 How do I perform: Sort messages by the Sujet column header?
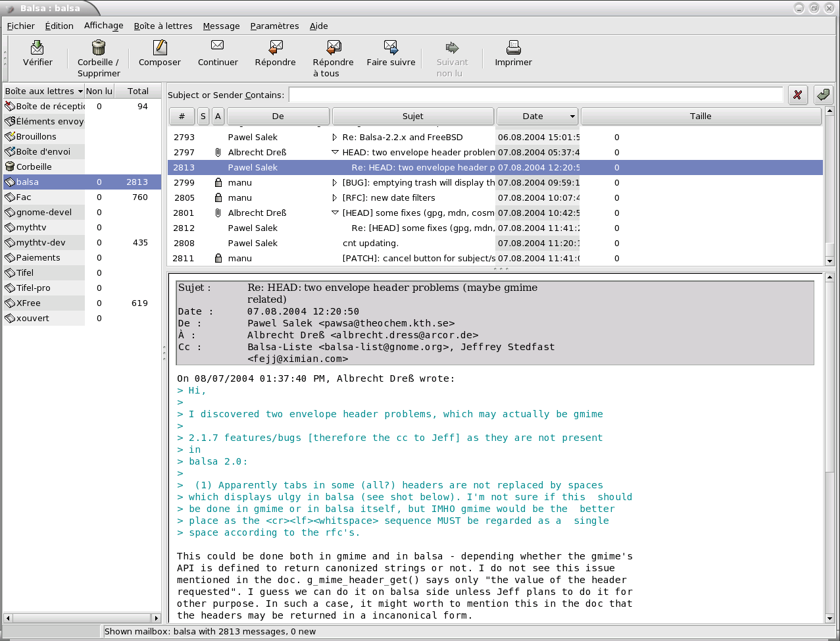[x=413, y=116]
